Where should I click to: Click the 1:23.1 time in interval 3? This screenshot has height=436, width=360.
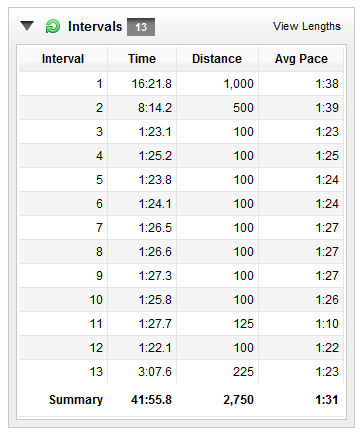pyautogui.click(x=155, y=132)
